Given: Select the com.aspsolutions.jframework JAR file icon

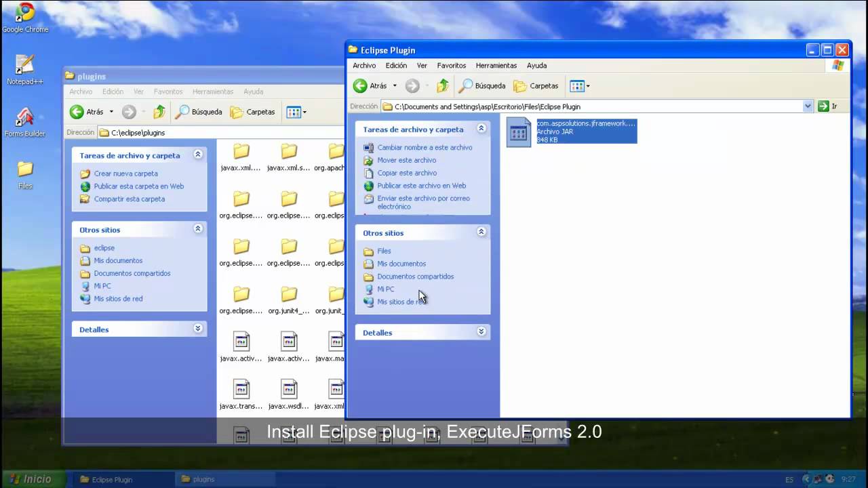Looking at the screenshot, I should tap(519, 132).
